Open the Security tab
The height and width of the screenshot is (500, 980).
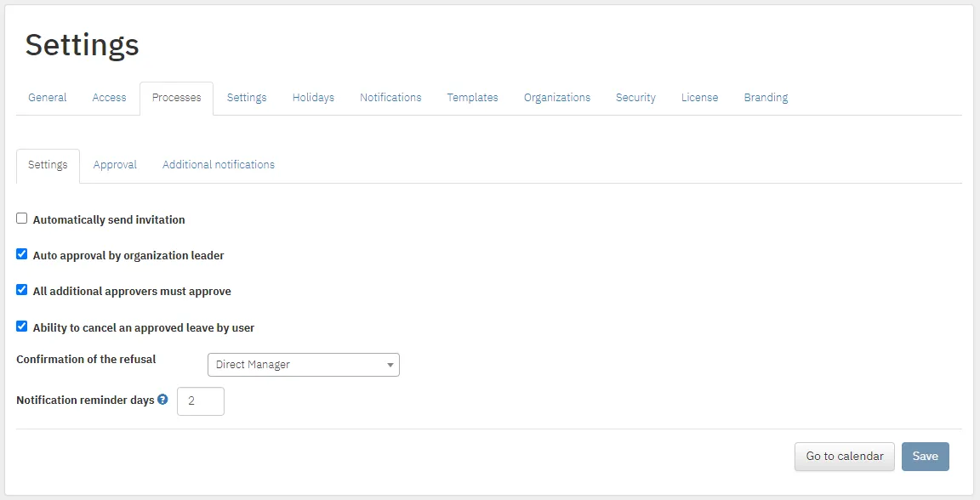pyautogui.click(x=635, y=98)
